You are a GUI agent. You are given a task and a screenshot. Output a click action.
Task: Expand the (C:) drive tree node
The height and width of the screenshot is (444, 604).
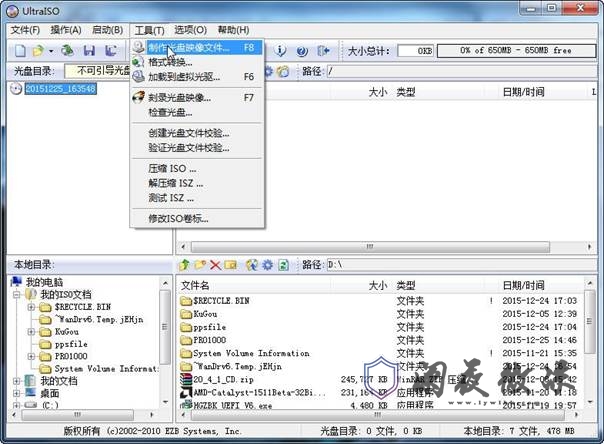(x=16, y=405)
